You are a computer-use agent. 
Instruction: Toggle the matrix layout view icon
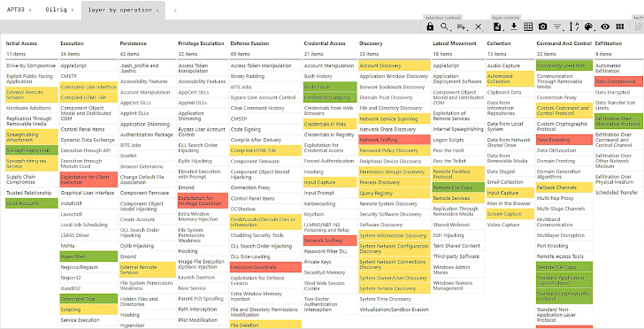pyautogui.click(x=620, y=27)
